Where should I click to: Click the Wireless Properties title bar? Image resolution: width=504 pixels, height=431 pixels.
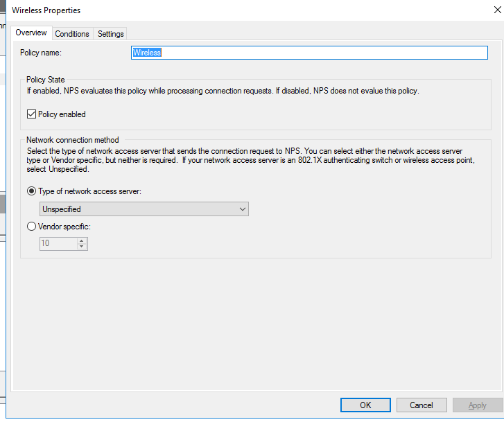point(208,10)
